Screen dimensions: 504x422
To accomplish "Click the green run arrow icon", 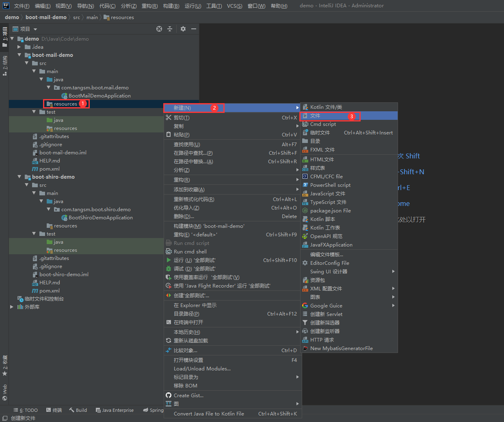I will click(169, 260).
